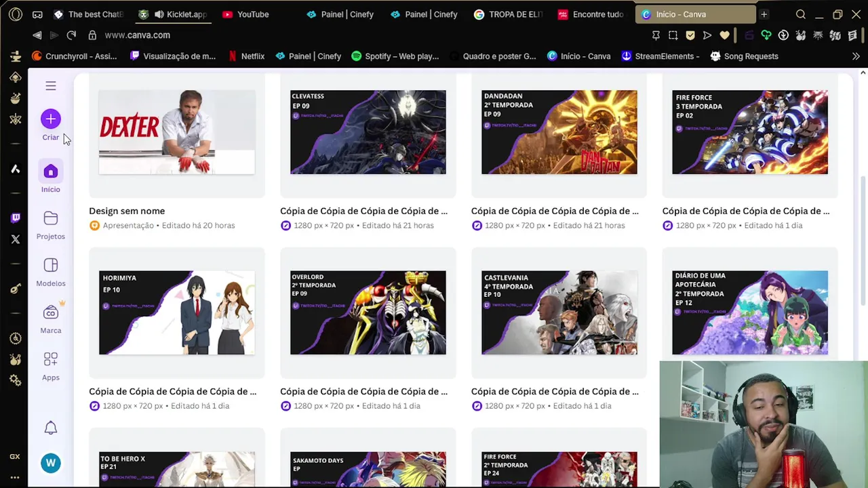The height and width of the screenshot is (488, 868).
Task: Open Fire Force 2ª Temporada EP 24 thumbnail
Action: (x=559, y=469)
